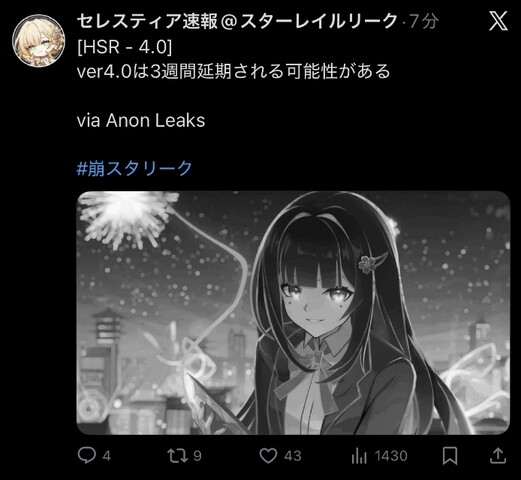Open the #崩スタリーク hashtag
521x480 pixels.
tap(135, 168)
